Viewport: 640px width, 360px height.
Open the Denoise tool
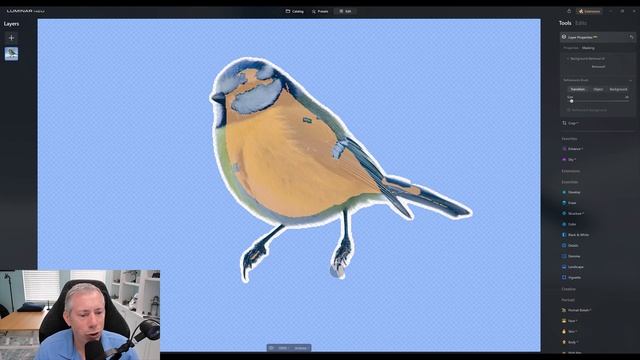tap(571, 256)
